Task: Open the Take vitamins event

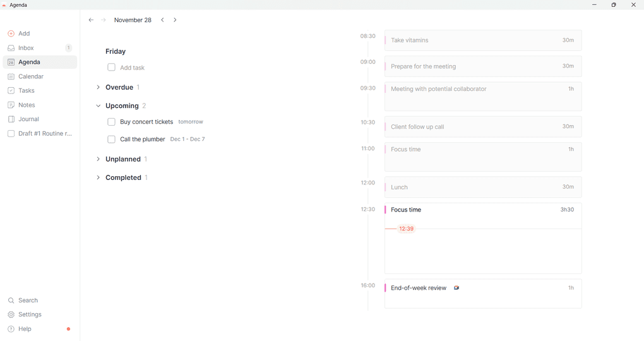Action: point(483,40)
